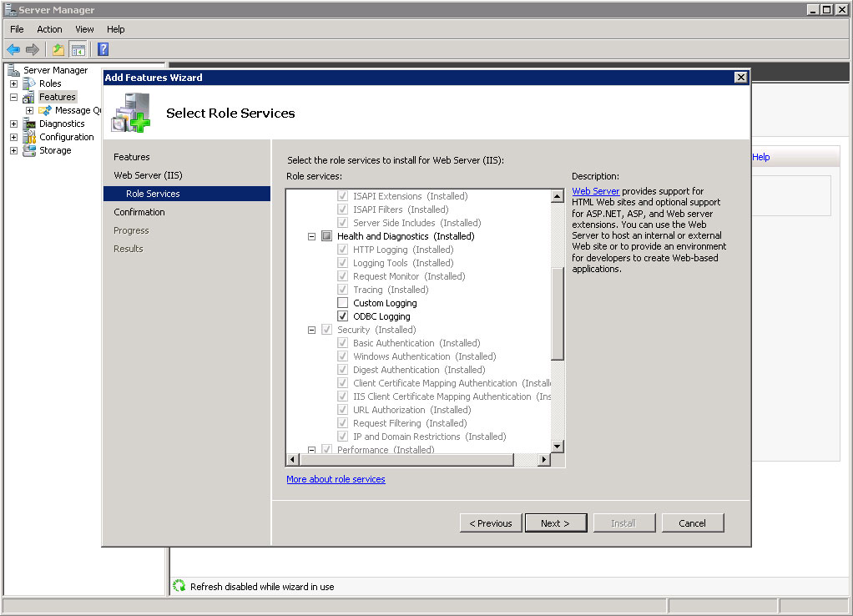This screenshot has width=853, height=616.
Task: Click the Tracing checkbox
Action: (343, 290)
